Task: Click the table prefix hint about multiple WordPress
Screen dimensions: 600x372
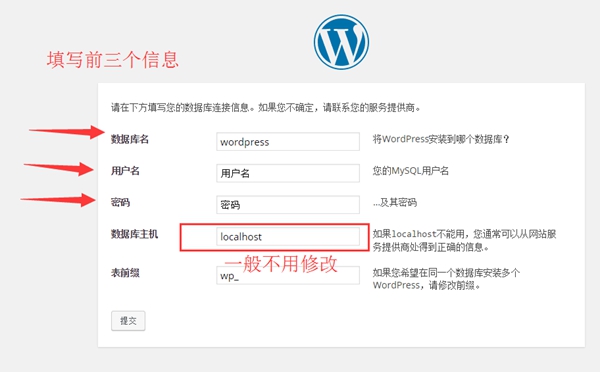Action: coord(446,279)
